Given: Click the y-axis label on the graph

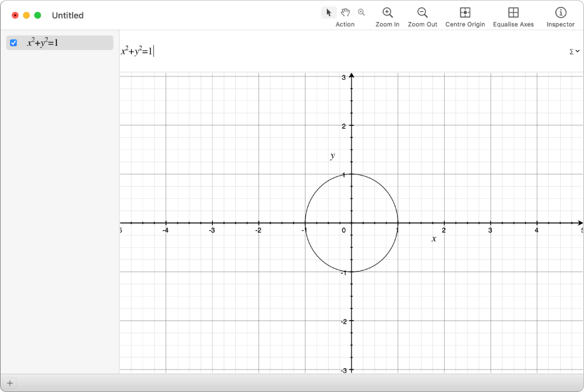Looking at the screenshot, I should click(x=332, y=156).
